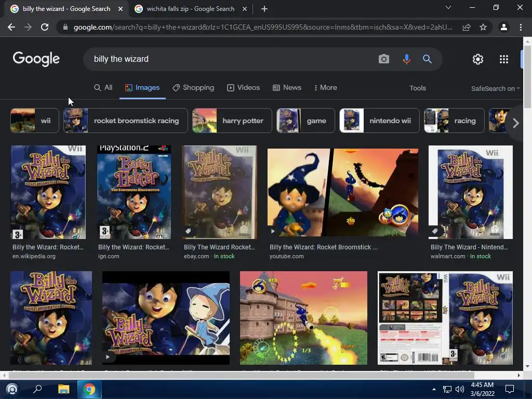The image size is (532, 399).
Task: Click en.wikipedia.org source link
Action: click(34, 257)
